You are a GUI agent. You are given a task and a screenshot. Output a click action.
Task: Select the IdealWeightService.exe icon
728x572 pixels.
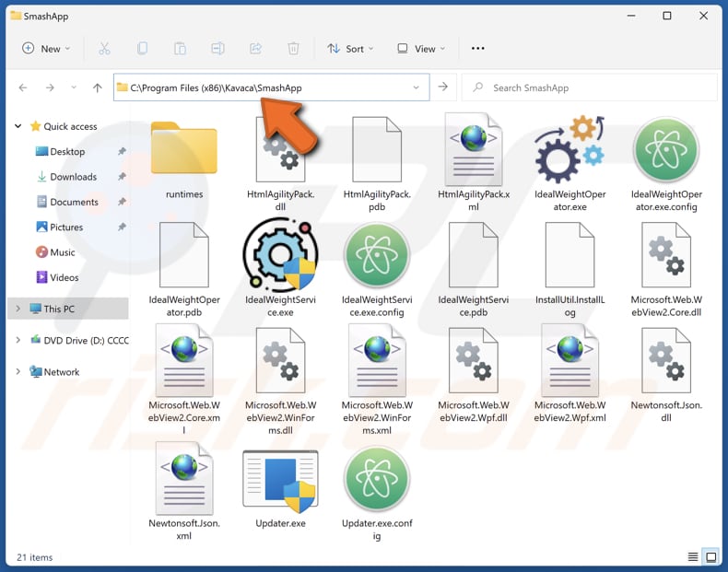(x=280, y=258)
